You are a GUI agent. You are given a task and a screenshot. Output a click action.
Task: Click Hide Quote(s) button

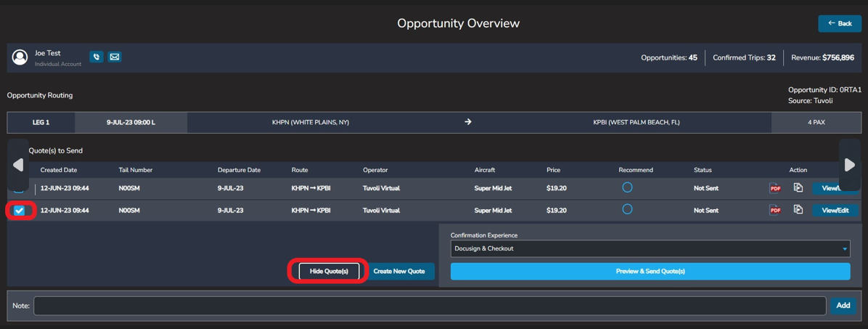329,271
